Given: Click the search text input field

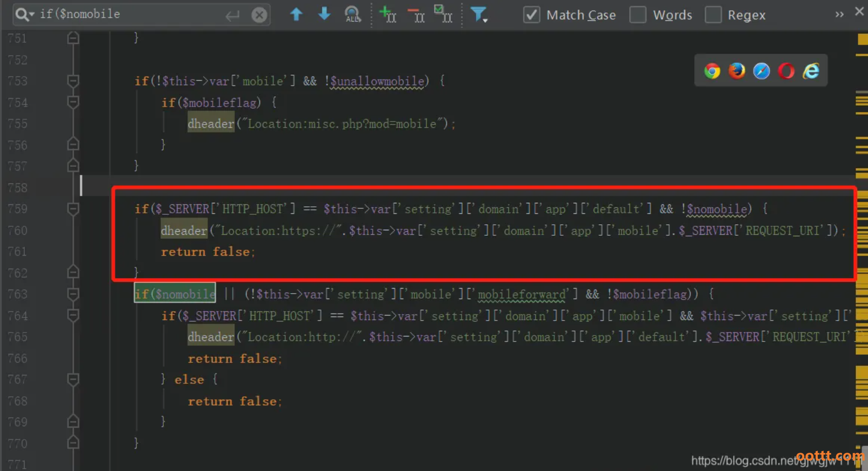Looking at the screenshot, I should pyautogui.click(x=130, y=14).
